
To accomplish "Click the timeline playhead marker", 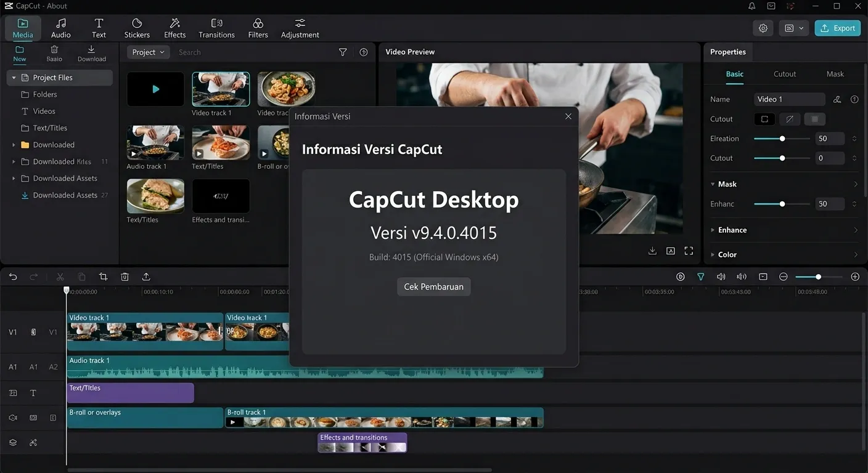I will [67, 289].
